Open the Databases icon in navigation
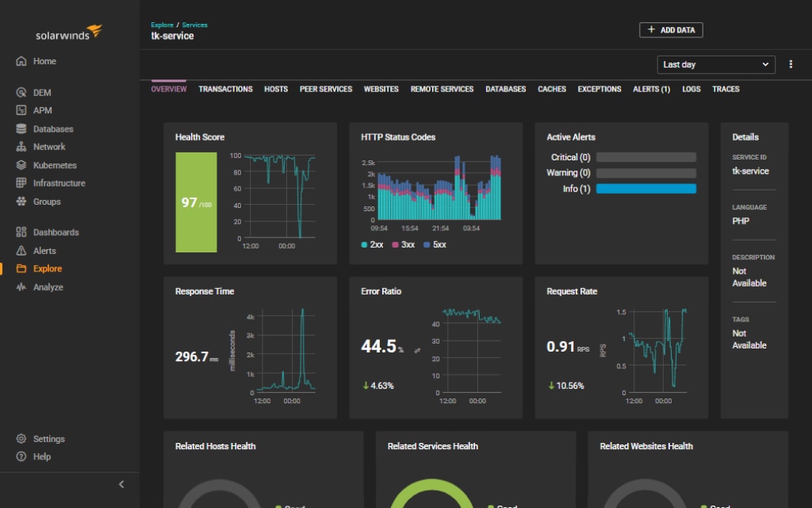 pos(21,129)
